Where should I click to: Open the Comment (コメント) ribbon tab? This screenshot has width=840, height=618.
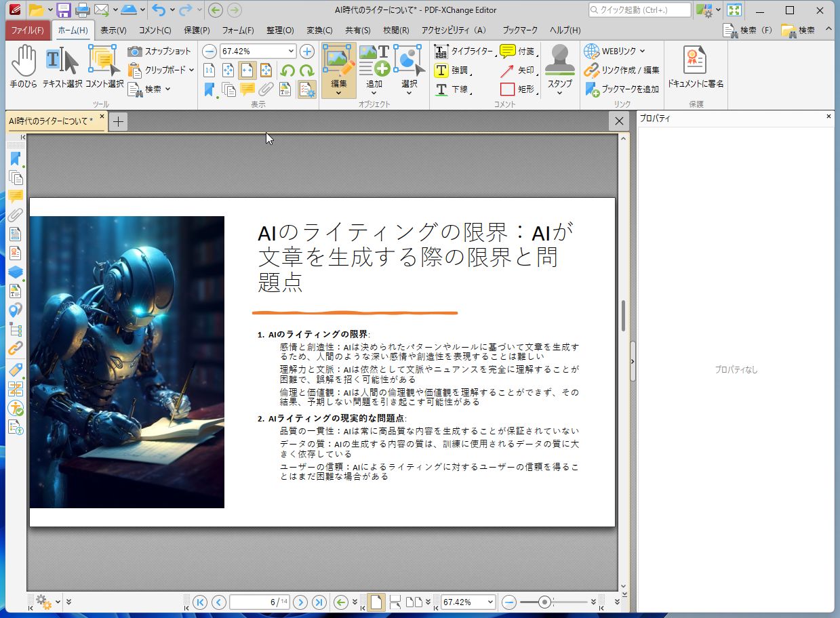(155, 30)
